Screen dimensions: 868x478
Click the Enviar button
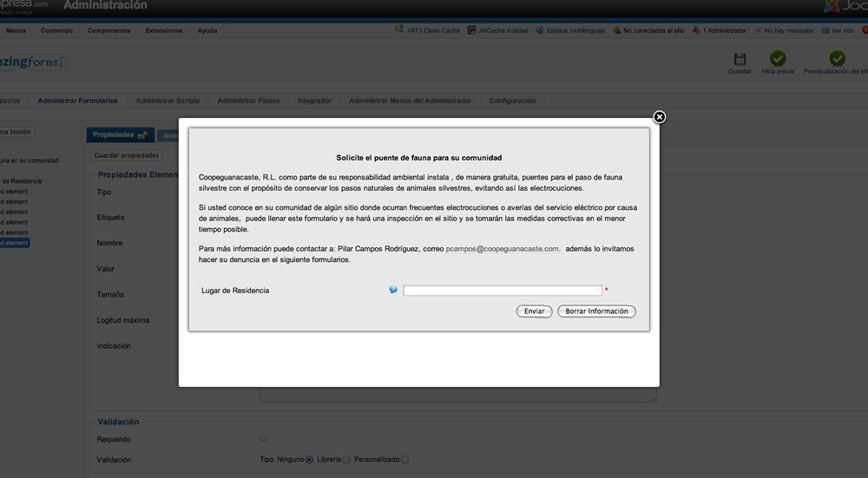point(534,311)
